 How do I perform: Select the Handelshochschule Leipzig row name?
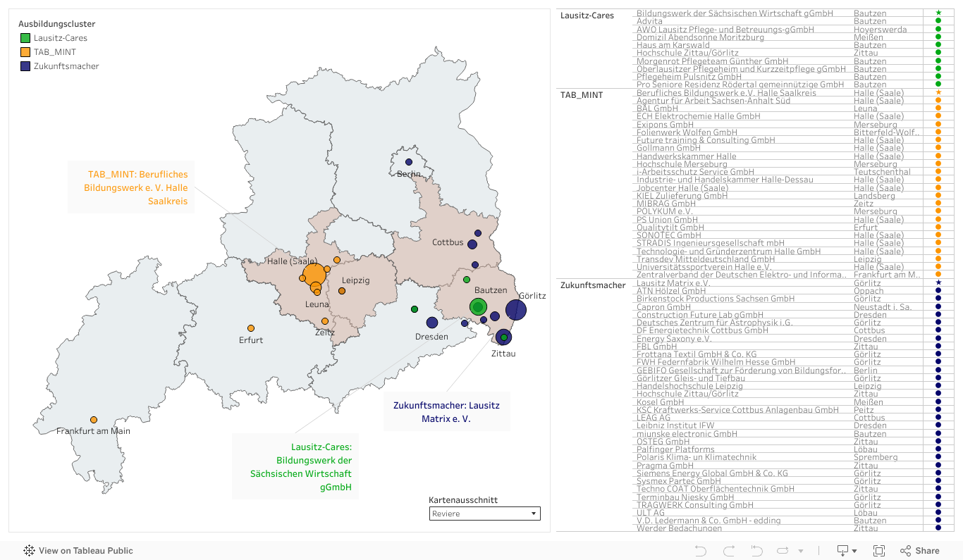click(689, 385)
